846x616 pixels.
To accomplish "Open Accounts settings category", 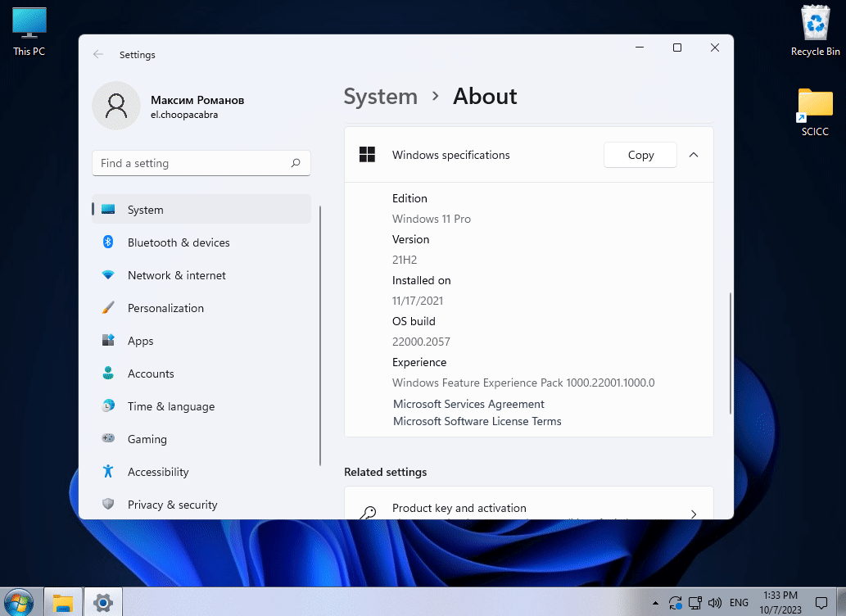I will click(201, 374).
